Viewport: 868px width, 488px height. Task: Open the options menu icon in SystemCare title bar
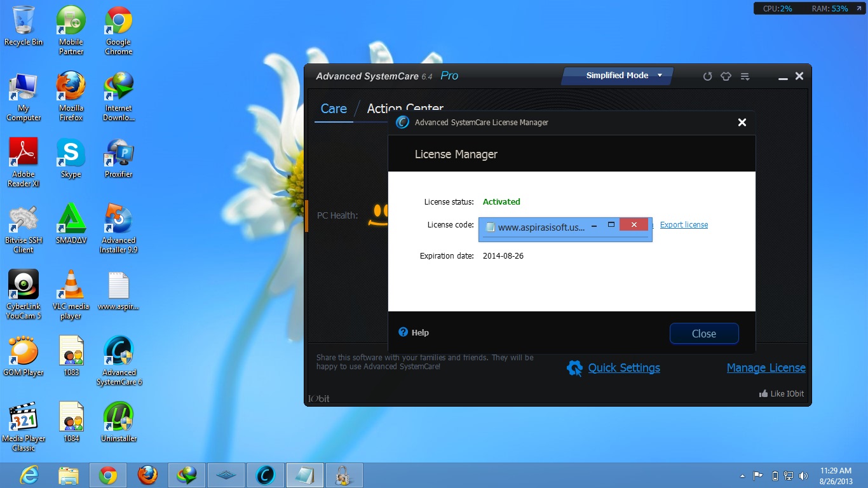[x=745, y=76]
